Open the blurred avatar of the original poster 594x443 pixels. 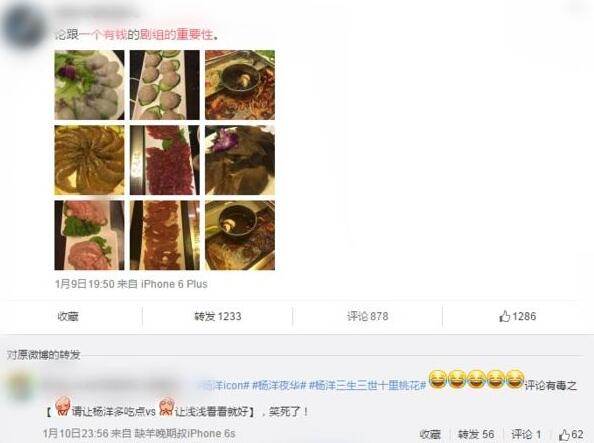[x=23, y=27]
